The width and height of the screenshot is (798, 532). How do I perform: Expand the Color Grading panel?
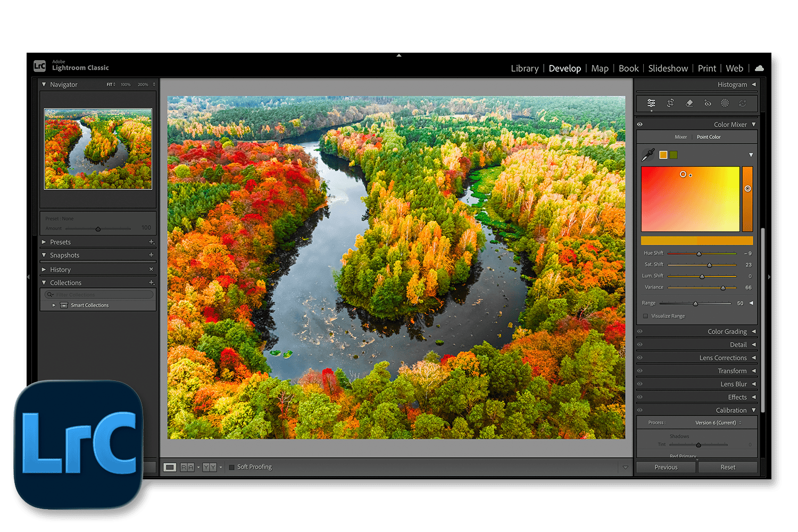(753, 331)
